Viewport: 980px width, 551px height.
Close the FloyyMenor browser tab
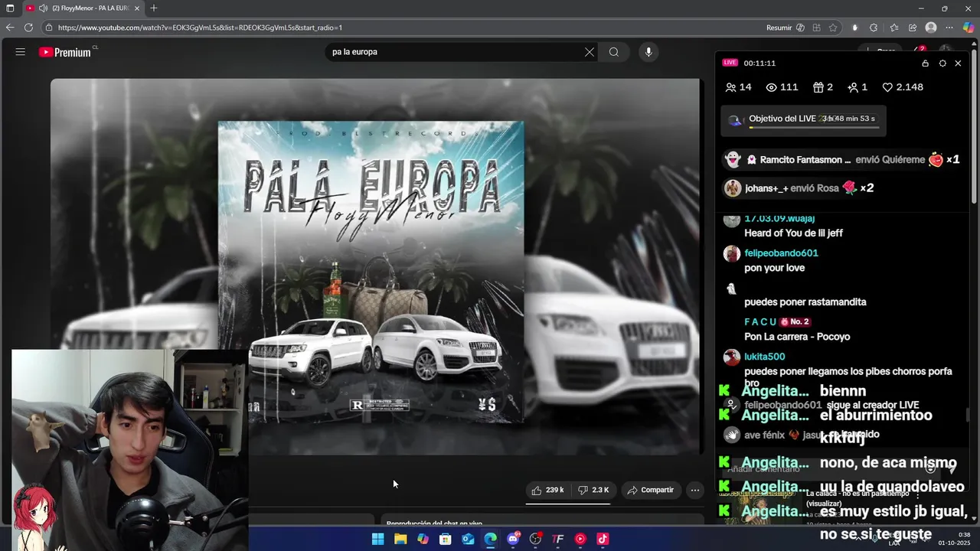(137, 8)
